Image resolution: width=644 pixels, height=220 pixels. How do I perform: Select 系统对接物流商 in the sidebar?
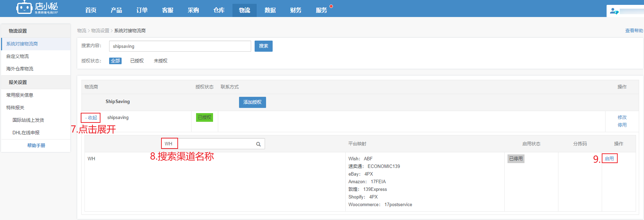point(36,44)
